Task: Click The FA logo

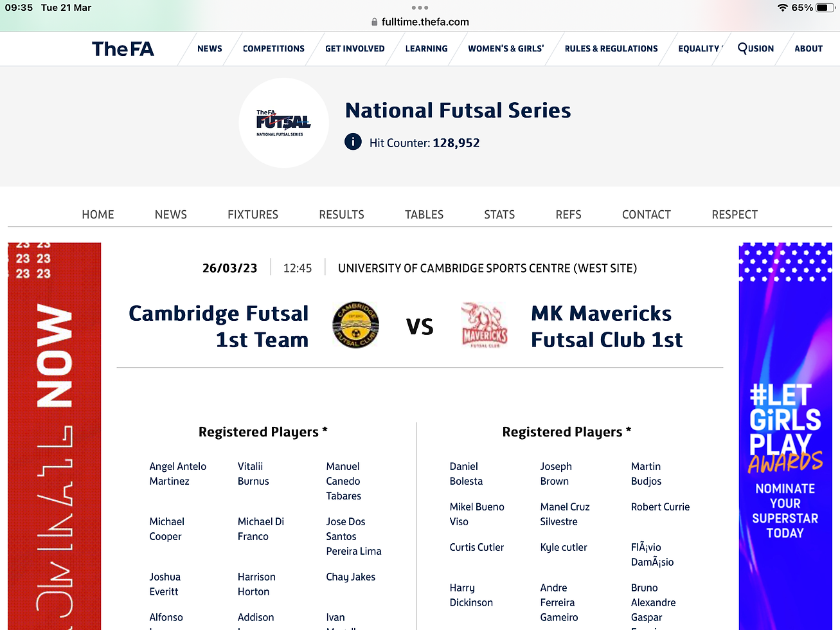Action: [123, 49]
